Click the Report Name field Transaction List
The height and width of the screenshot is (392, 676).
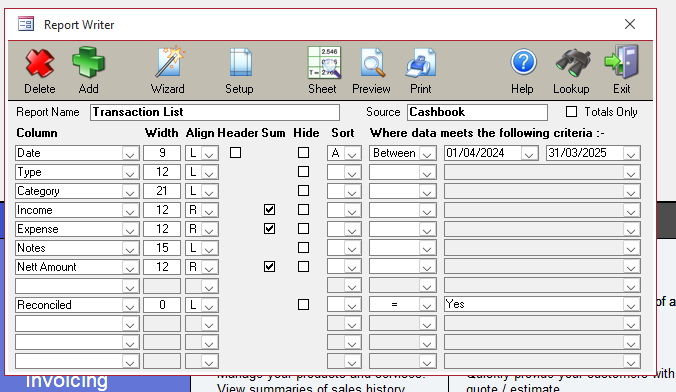[215, 112]
